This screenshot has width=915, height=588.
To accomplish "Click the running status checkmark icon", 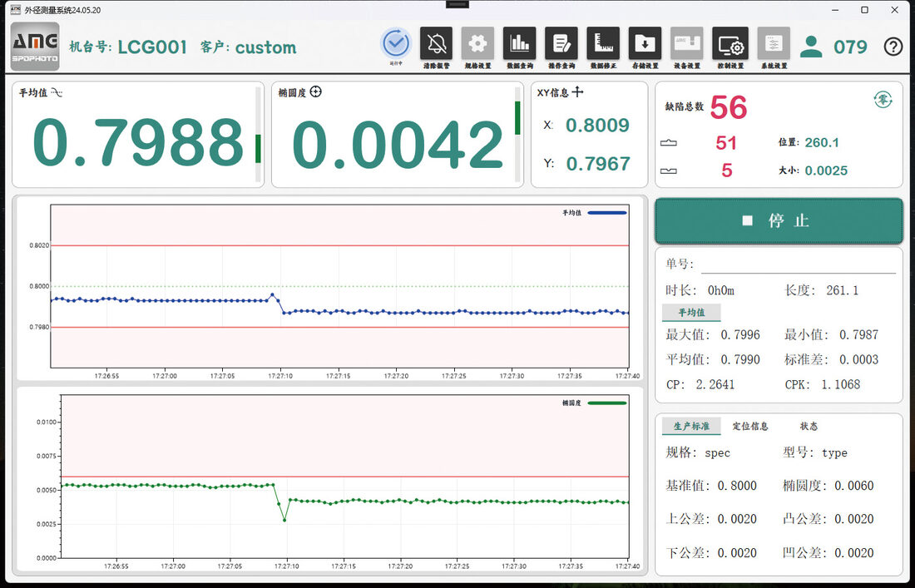I will click(396, 42).
